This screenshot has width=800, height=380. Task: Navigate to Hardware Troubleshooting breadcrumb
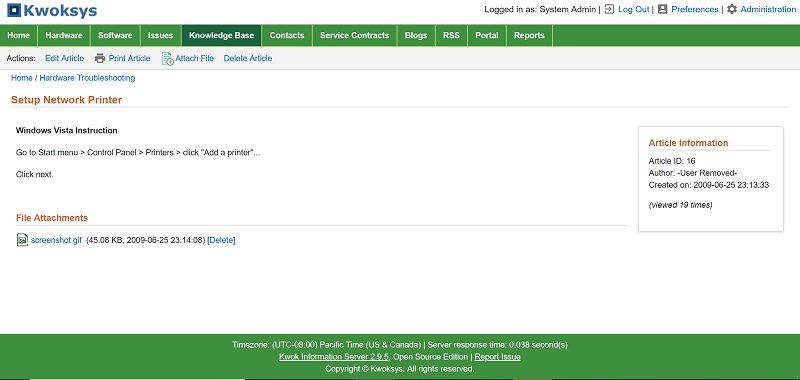click(x=87, y=78)
